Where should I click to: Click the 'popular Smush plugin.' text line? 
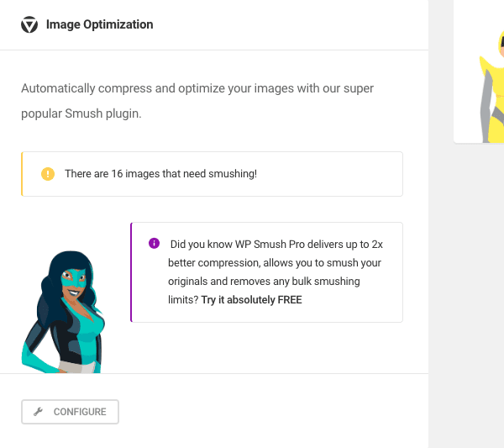81,113
